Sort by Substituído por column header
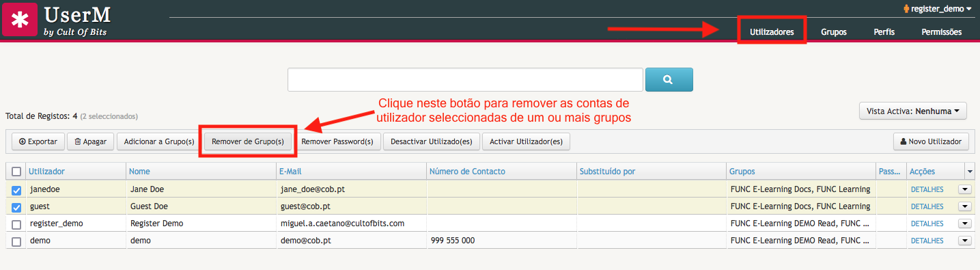The width and height of the screenshot is (980, 270). coord(652,171)
